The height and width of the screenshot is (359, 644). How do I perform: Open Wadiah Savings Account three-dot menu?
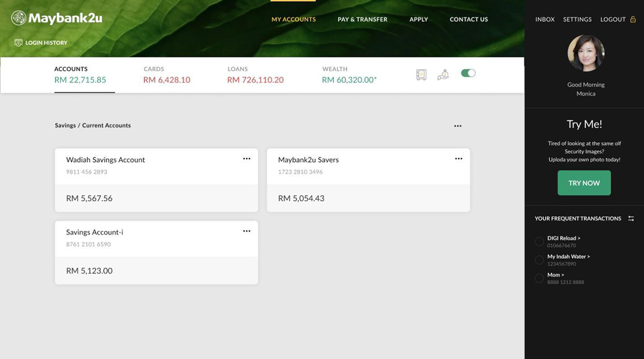246,159
